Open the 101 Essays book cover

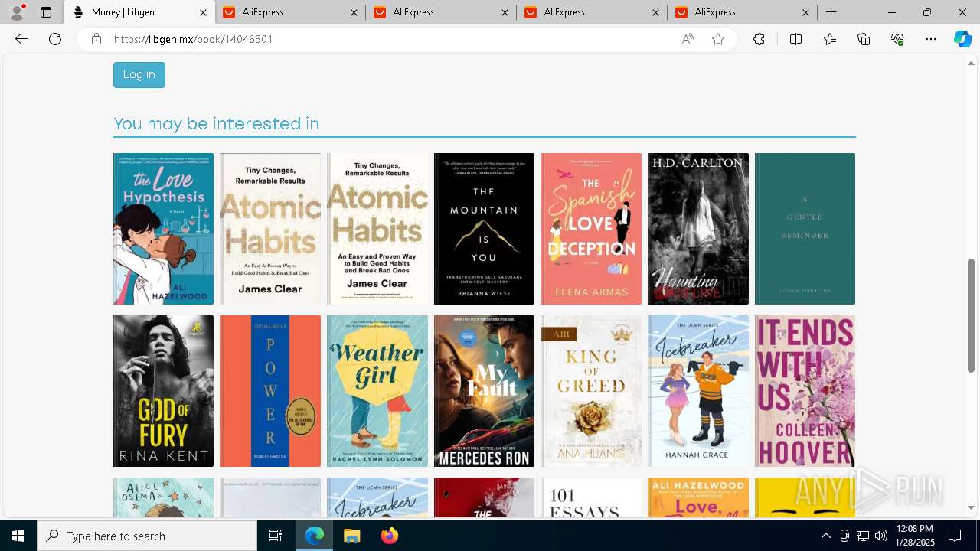point(591,497)
